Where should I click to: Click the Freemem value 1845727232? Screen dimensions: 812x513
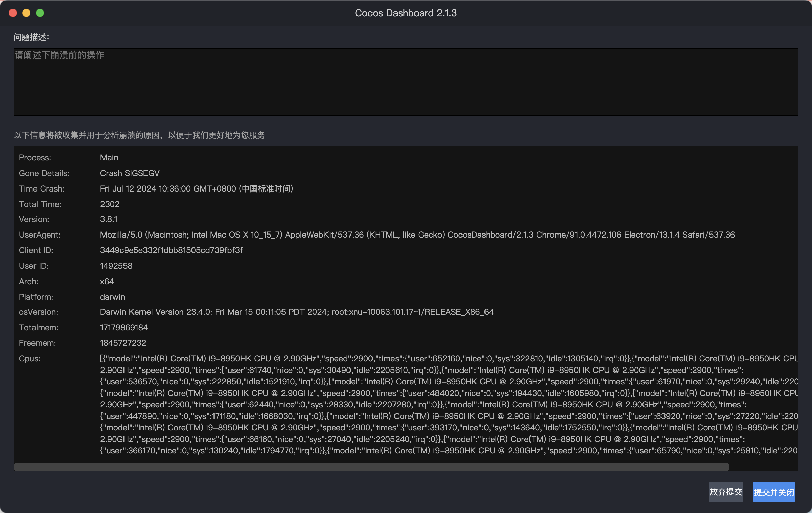[x=123, y=343]
